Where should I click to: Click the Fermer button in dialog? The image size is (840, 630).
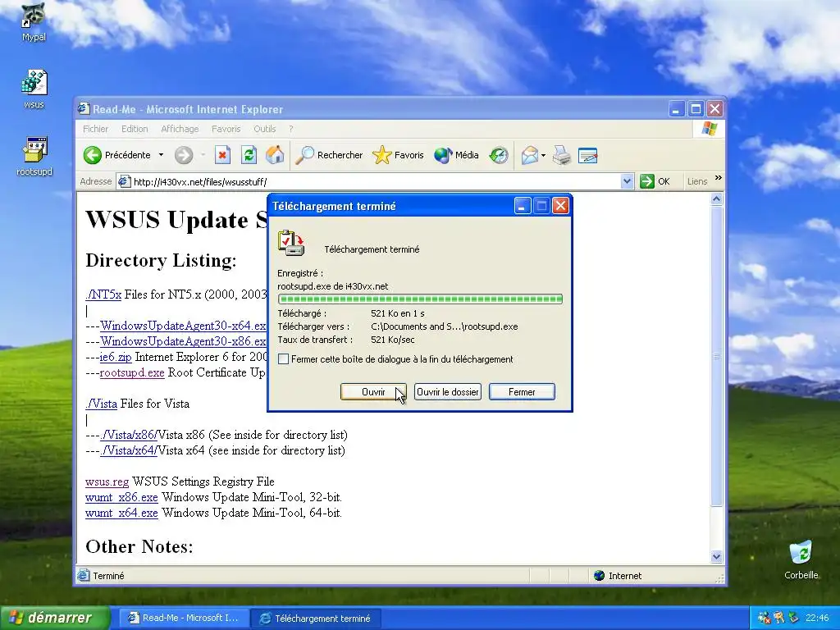click(x=522, y=392)
